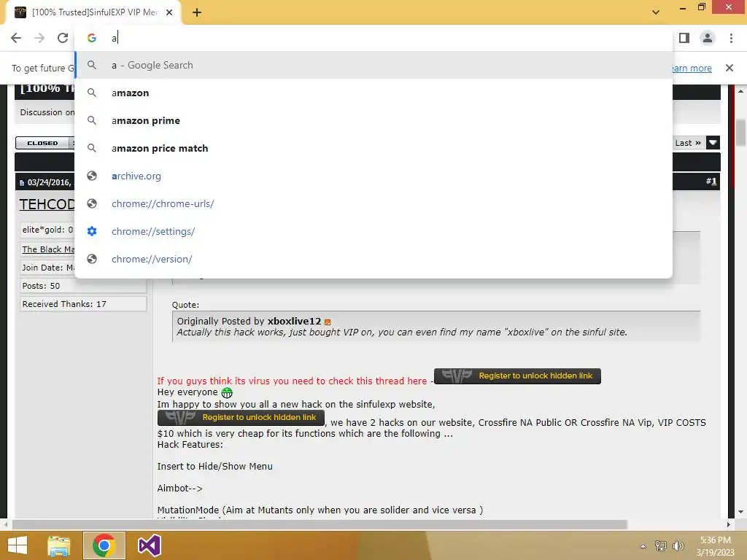
Task: Click the 'Insert to Hide/Show Menu' line
Action: coord(215,467)
